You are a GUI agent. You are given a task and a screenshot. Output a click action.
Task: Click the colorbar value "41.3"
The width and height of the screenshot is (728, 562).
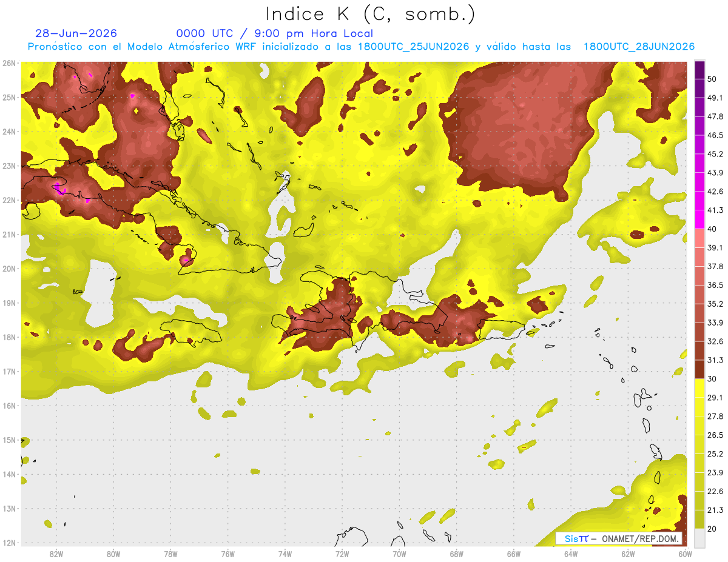coord(715,210)
